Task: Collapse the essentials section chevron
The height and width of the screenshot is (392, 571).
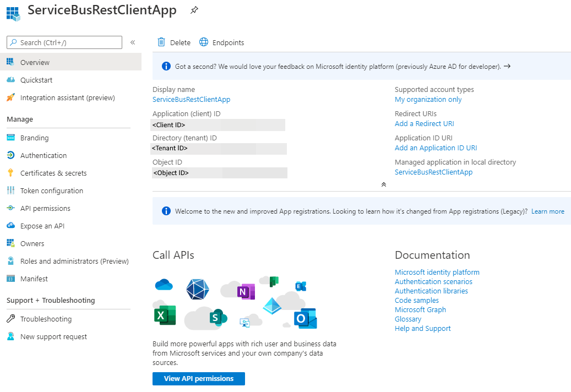Action: [x=383, y=184]
